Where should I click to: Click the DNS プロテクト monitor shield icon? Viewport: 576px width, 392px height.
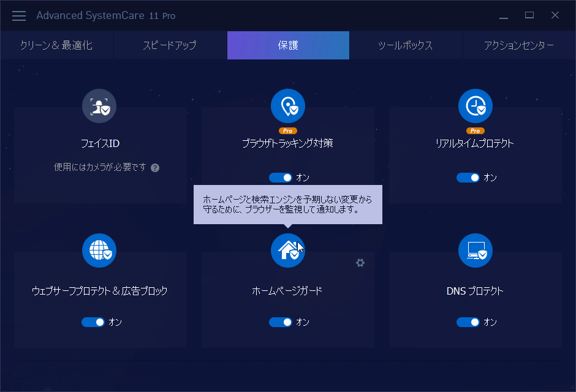pos(476,251)
